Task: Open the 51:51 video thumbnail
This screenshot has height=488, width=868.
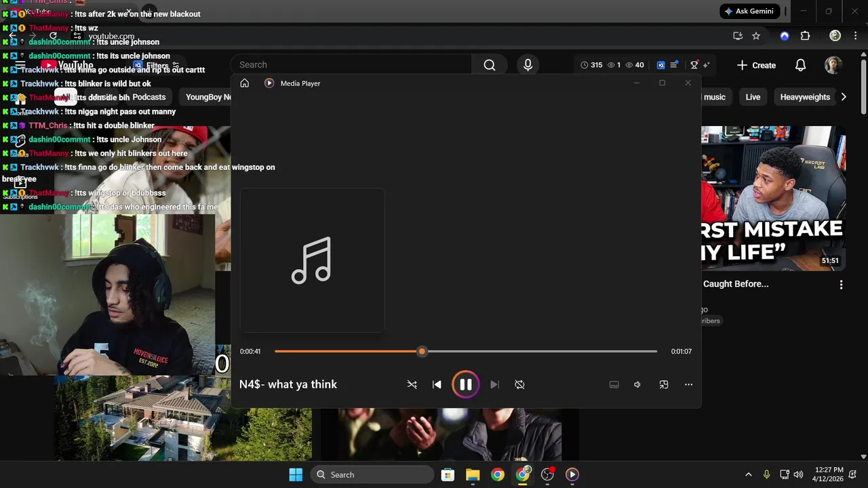Action: tap(774, 199)
